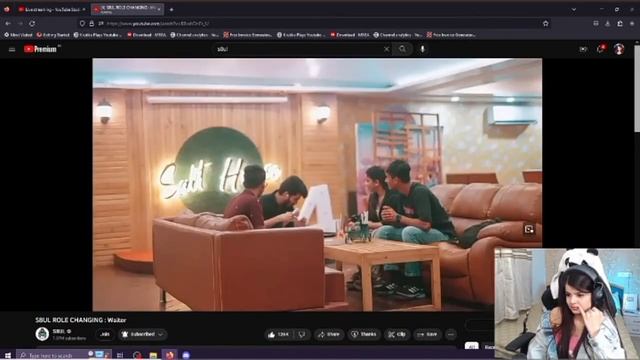Reload the current page
This screenshot has height=360, width=640.
point(32,24)
